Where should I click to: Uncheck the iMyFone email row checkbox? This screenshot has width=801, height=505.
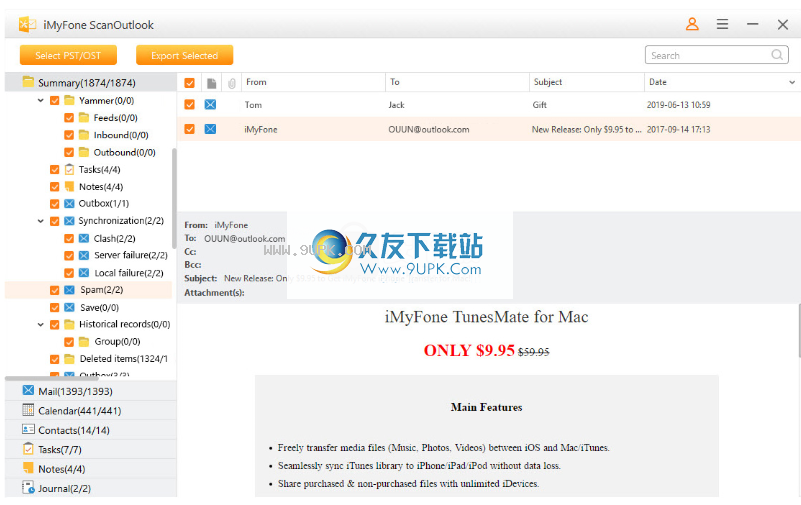190,129
